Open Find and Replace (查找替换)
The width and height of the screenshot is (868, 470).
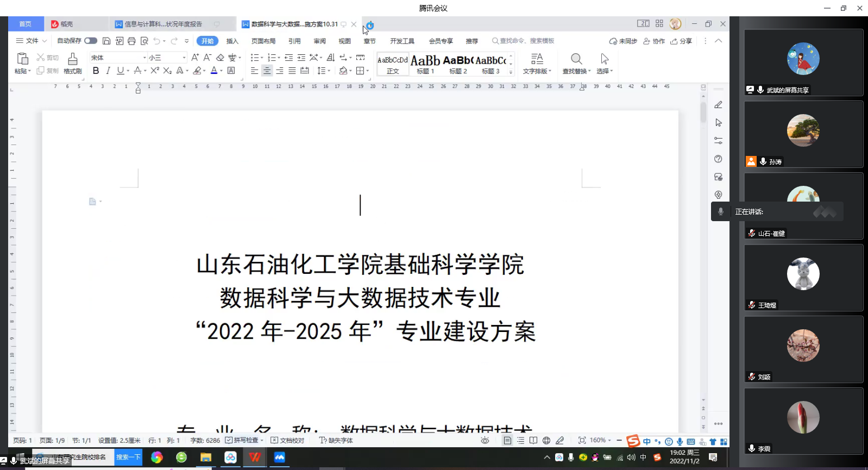pos(576,63)
